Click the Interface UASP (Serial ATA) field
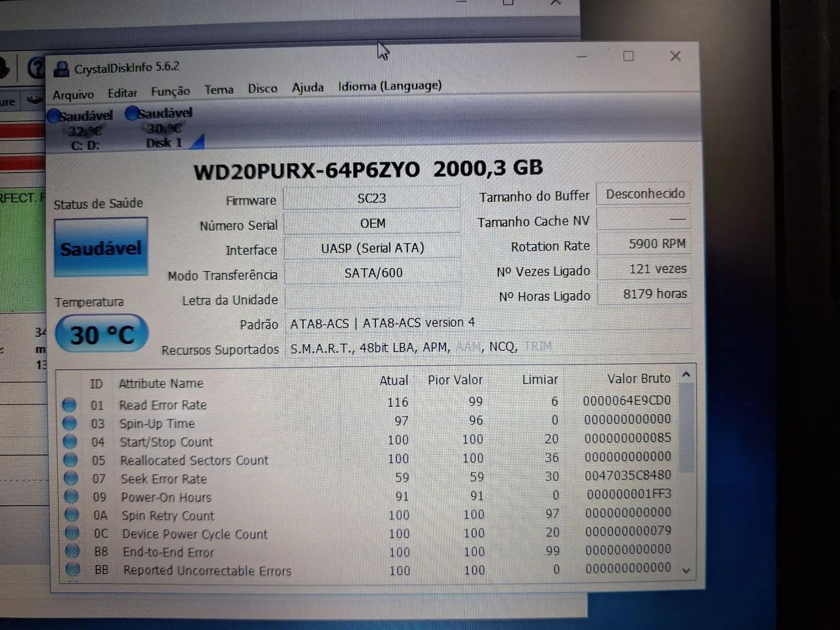 373,247
